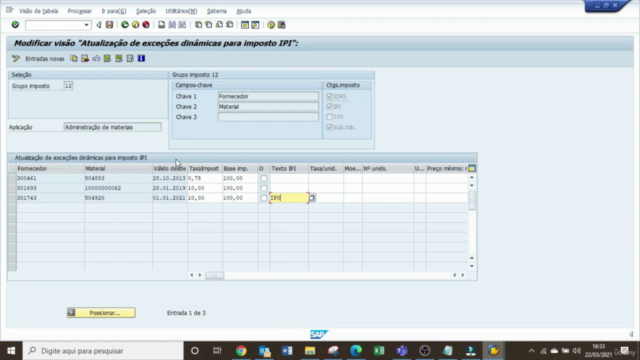Collapse command field with left triangle
Image resolution: width=640 pixels, height=360 pixels.
pos(98,25)
